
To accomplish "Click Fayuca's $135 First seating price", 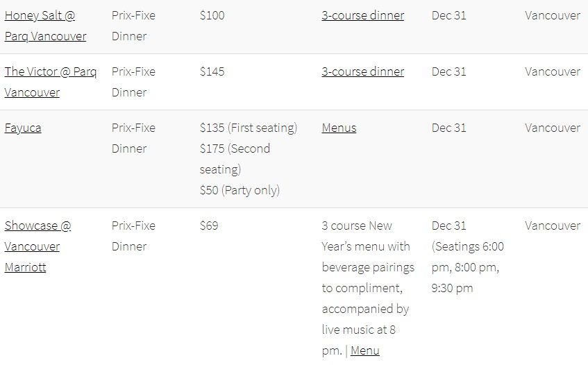I will click(249, 128).
